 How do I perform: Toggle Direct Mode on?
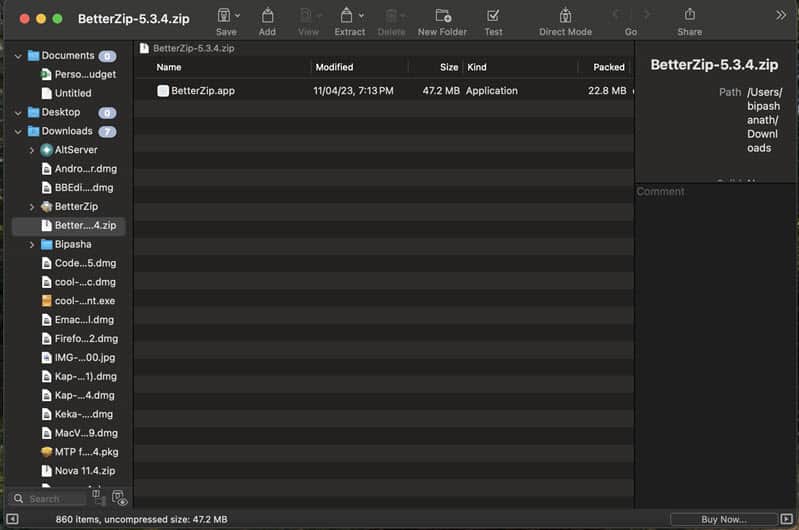coord(565,16)
